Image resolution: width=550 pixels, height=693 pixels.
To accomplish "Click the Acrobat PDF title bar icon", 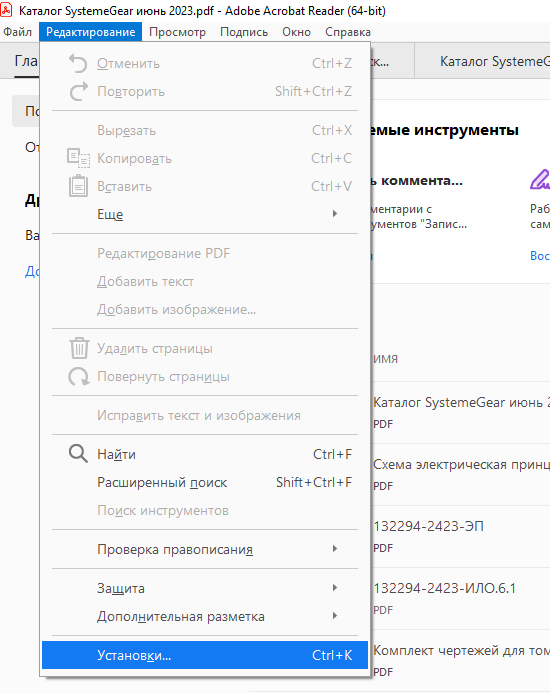I will pyautogui.click(x=6, y=10).
